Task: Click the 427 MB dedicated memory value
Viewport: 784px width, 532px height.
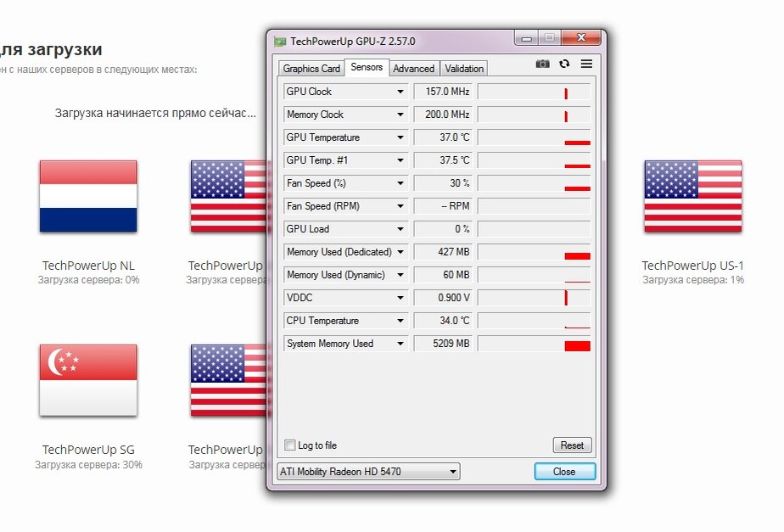Action: tap(443, 252)
